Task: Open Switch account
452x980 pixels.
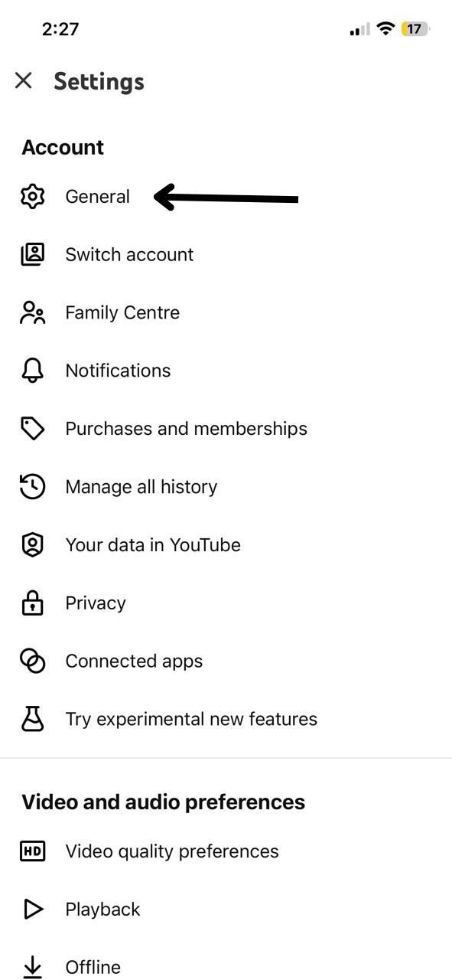Action: pyautogui.click(x=130, y=254)
